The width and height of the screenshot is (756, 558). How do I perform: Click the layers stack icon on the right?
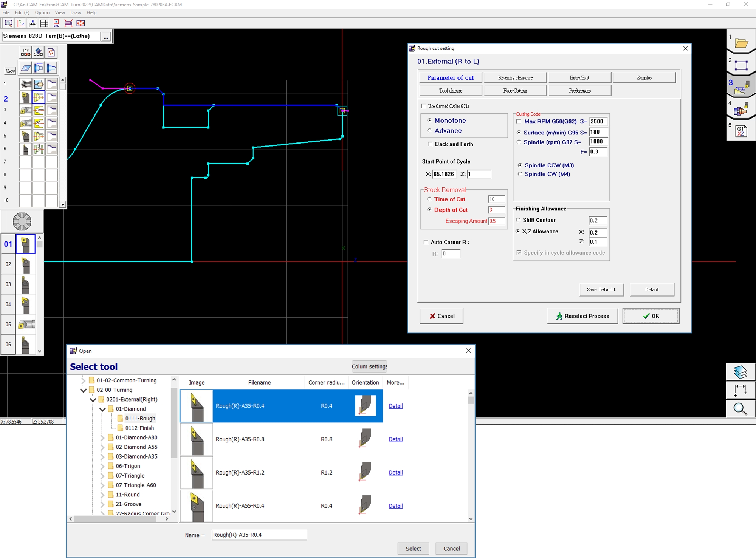(740, 372)
